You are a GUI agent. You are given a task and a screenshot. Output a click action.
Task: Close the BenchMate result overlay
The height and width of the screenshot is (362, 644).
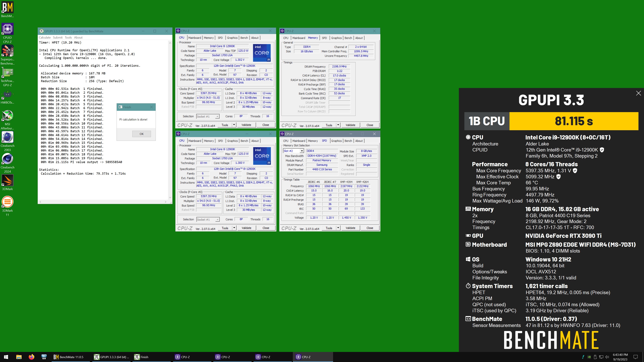pos(638,93)
